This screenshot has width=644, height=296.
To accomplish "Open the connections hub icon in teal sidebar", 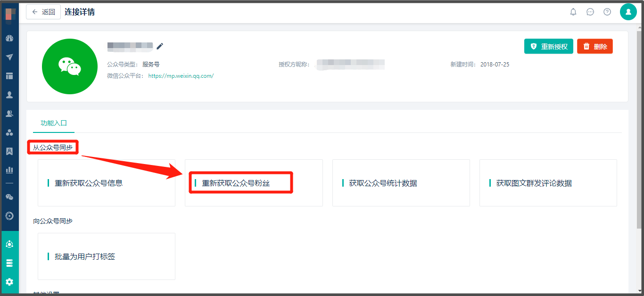I will click(x=9, y=244).
